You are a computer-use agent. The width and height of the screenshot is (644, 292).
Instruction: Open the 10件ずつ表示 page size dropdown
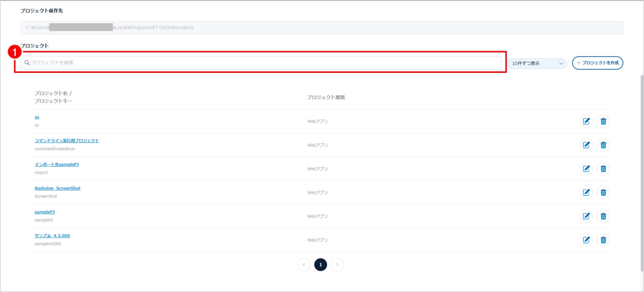tap(537, 63)
